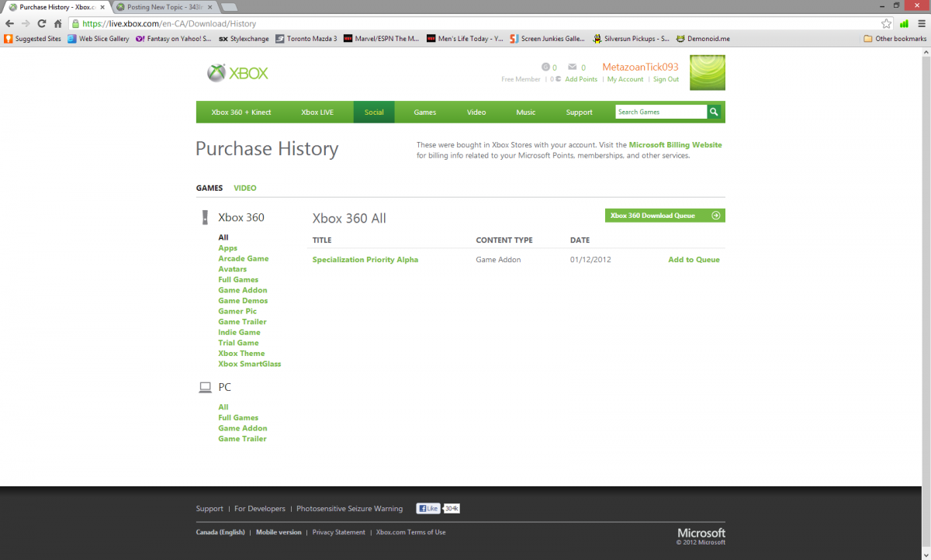Screen dimensions: 931x560
Task: Open a new browser tab
Action: click(x=230, y=7)
